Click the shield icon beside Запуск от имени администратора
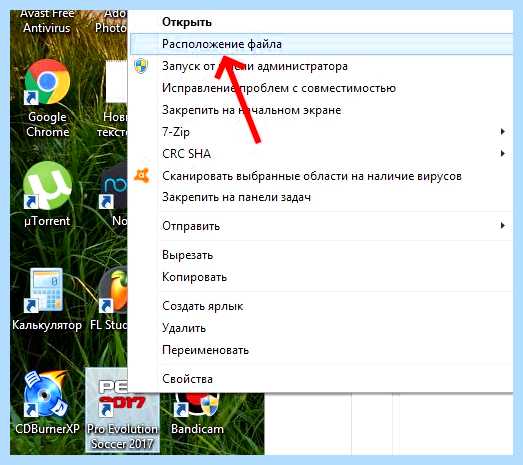This screenshot has width=523, height=465. click(141, 66)
